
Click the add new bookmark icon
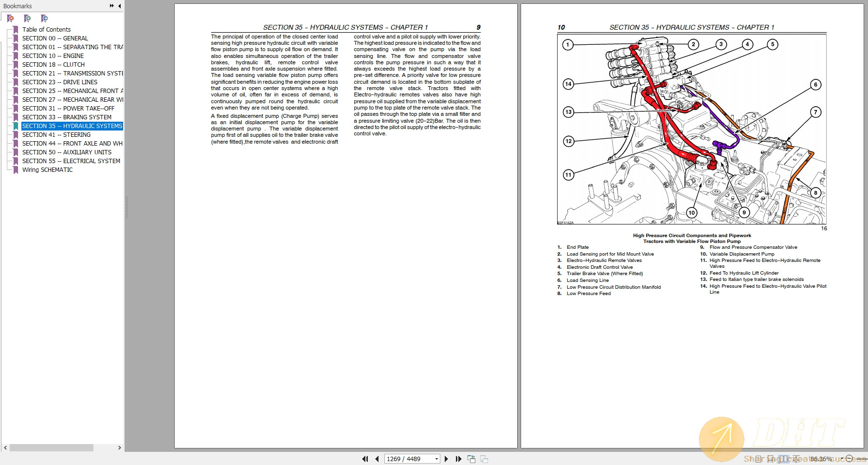pyautogui.click(x=27, y=19)
